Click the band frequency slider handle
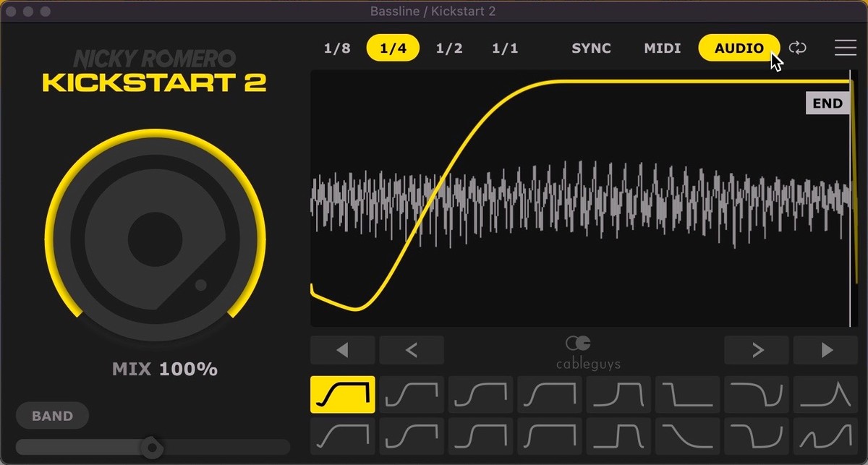Image resolution: width=868 pixels, height=465 pixels. tap(152, 448)
